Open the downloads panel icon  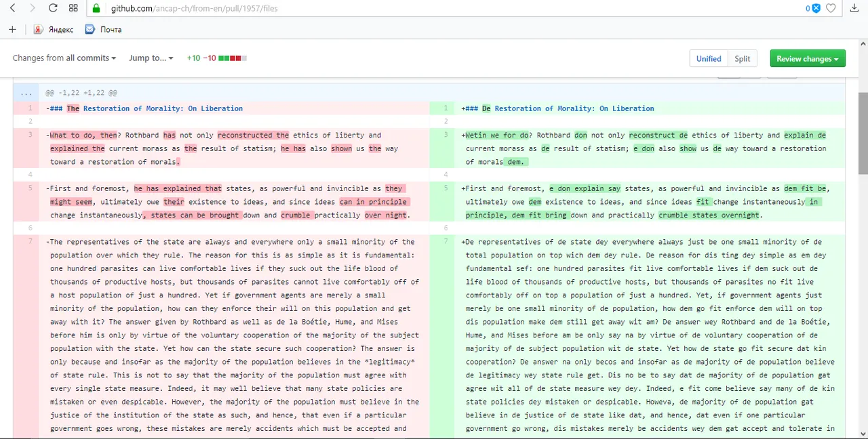click(854, 8)
